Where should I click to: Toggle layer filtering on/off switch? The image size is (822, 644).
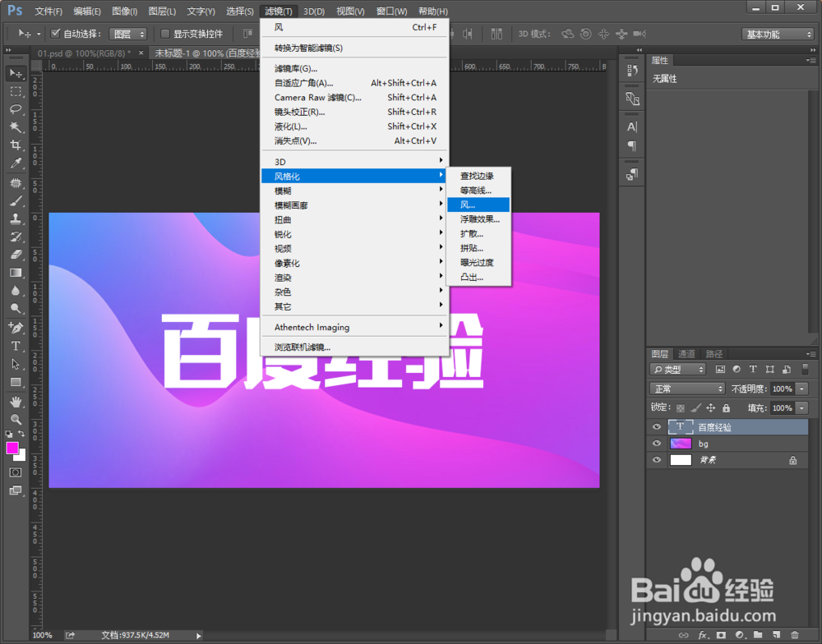pos(806,369)
